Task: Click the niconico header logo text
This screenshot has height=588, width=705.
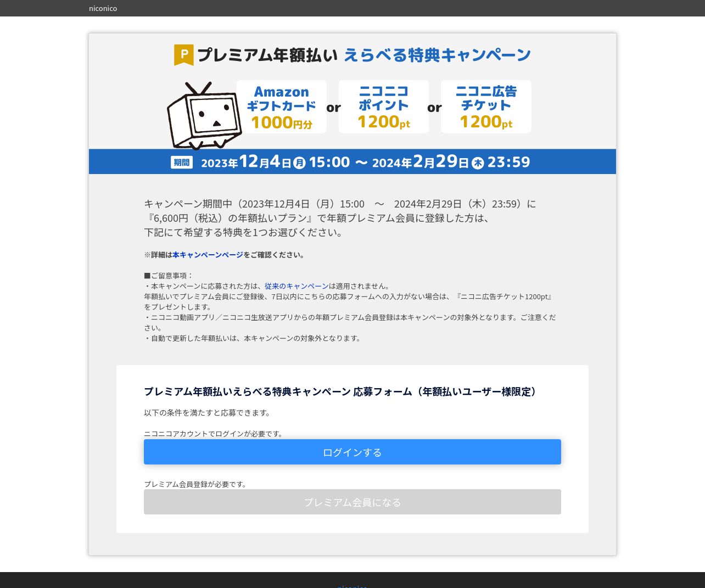Action: click(x=103, y=8)
